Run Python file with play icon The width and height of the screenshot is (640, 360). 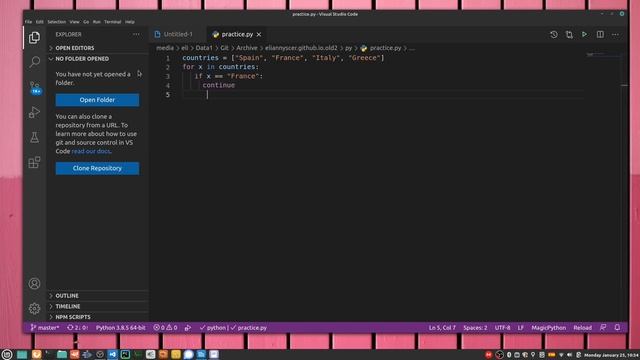pos(584,35)
